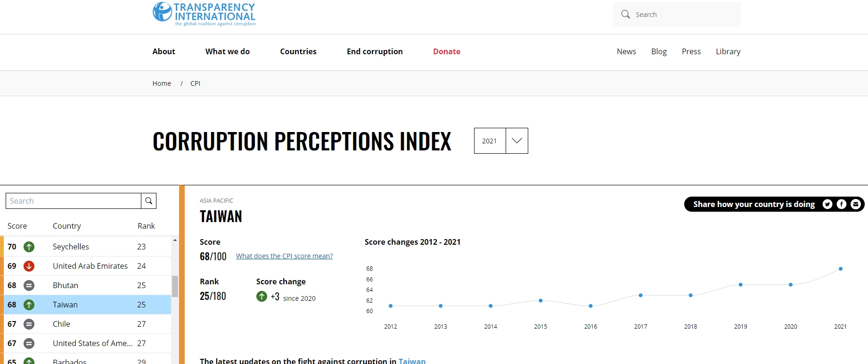Share on Facebook icon
This screenshot has width=868, height=364.
(842, 204)
